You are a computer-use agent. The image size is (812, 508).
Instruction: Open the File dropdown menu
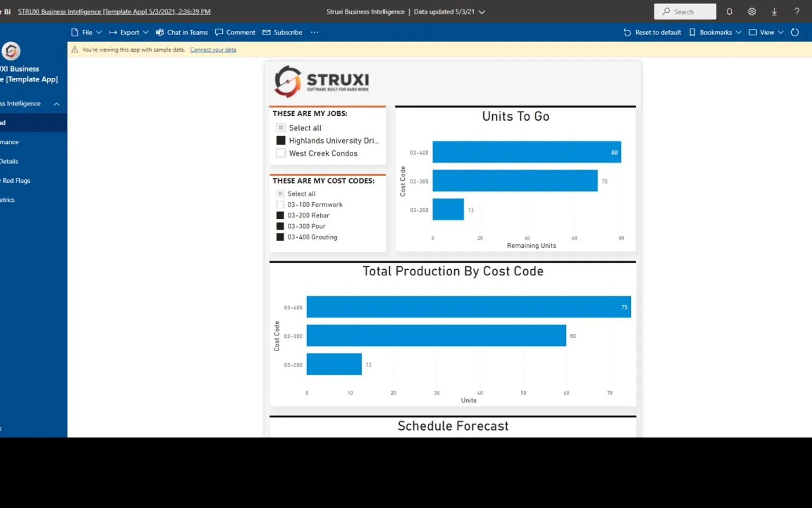[87, 32]
